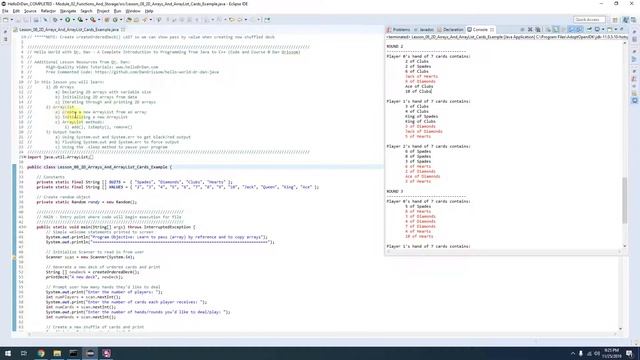640x360 pixels.
Task: Click the Open Type toolbar icon
Action: [x=129, y=20]
